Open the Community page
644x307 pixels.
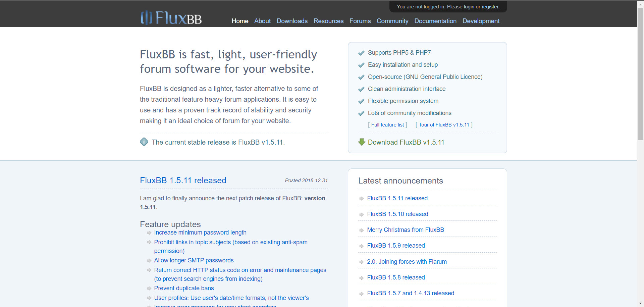click(392, 21)
